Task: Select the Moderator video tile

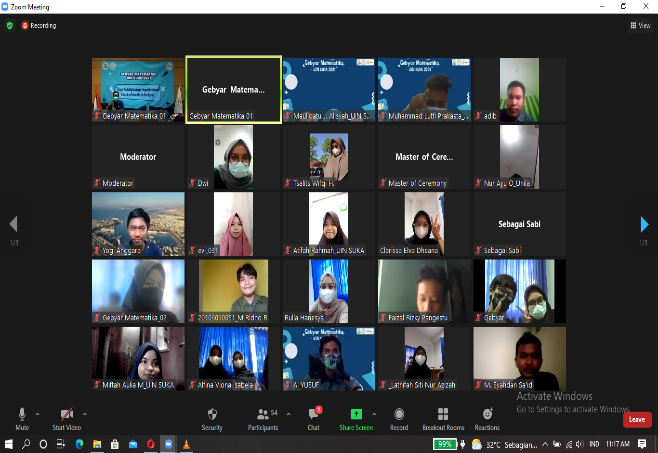Action: 138,157
